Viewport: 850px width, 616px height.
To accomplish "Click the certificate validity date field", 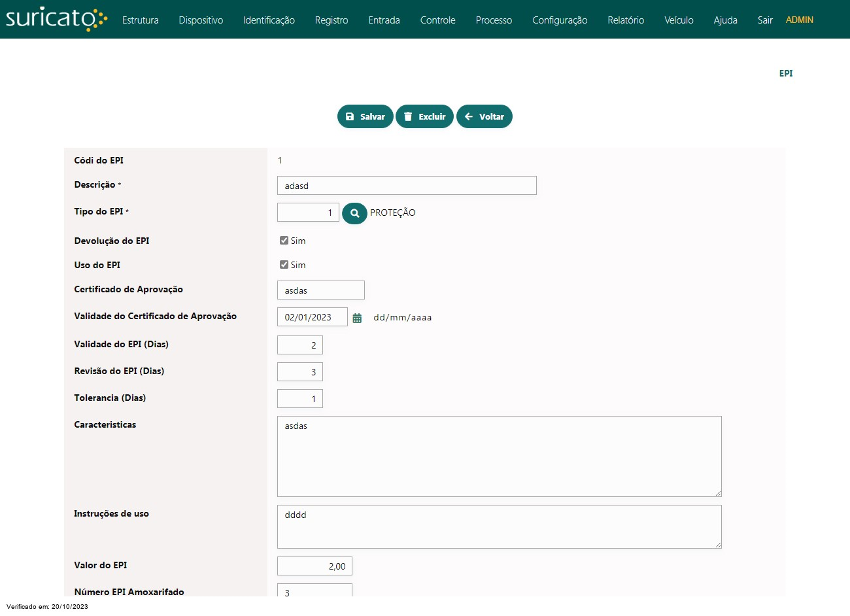I will click(313, 317).
